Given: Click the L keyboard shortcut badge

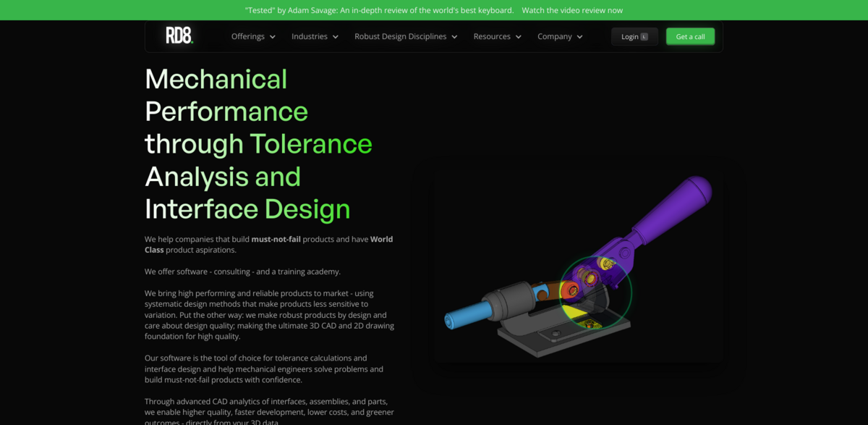Looking at the screenshot, I should (645, 36).
